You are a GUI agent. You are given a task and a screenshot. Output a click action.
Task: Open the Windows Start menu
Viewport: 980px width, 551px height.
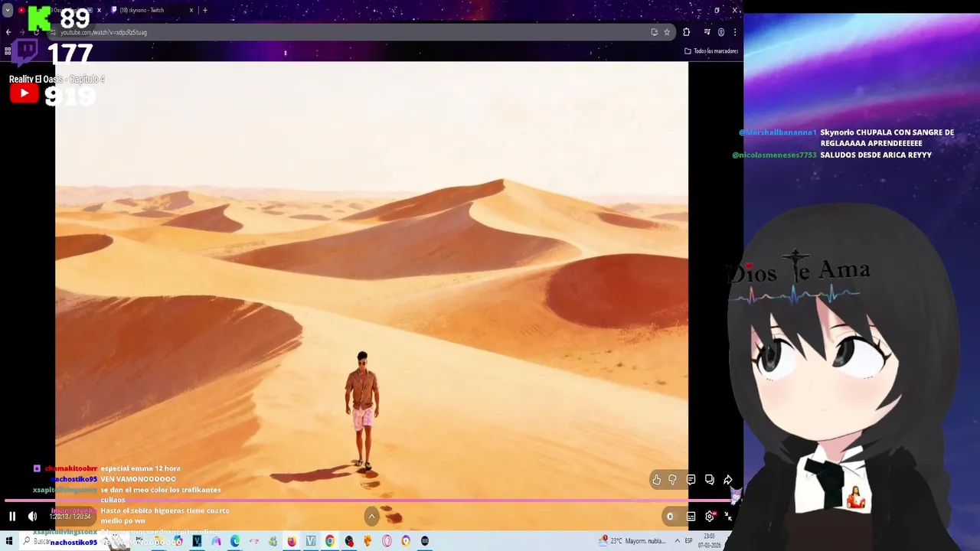tap(9, 541)
